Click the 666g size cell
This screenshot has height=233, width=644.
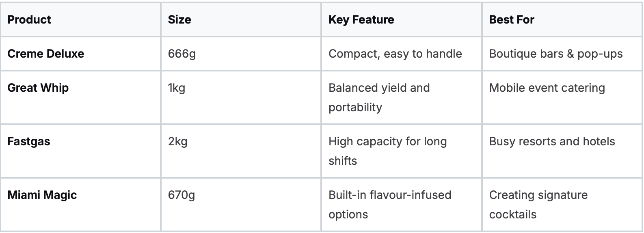coord(182,54)
